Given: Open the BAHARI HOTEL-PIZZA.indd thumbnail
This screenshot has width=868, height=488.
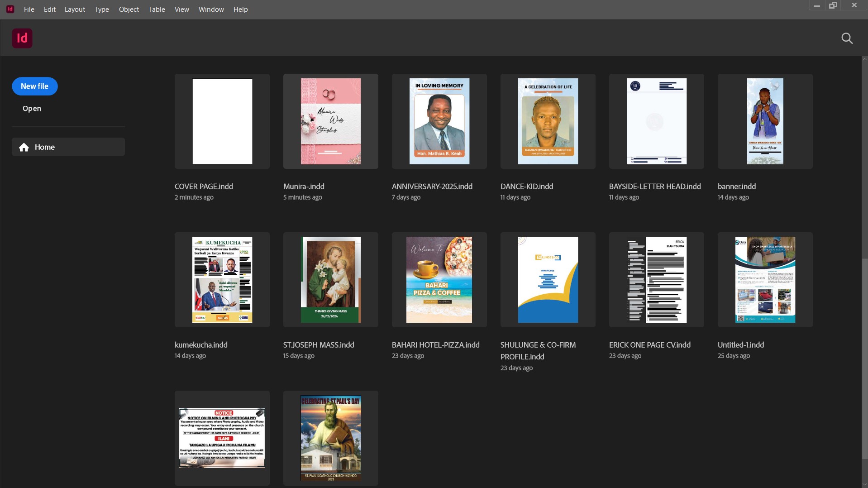Looking at the screenshot, I should (x=439, y=280).
